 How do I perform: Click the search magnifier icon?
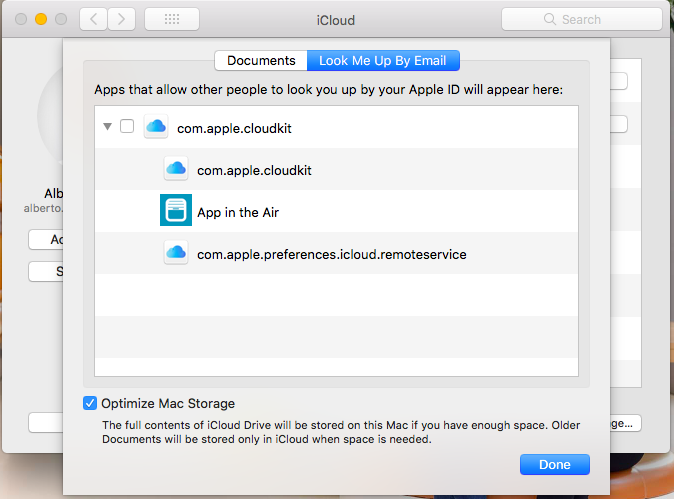coord(549,19)
